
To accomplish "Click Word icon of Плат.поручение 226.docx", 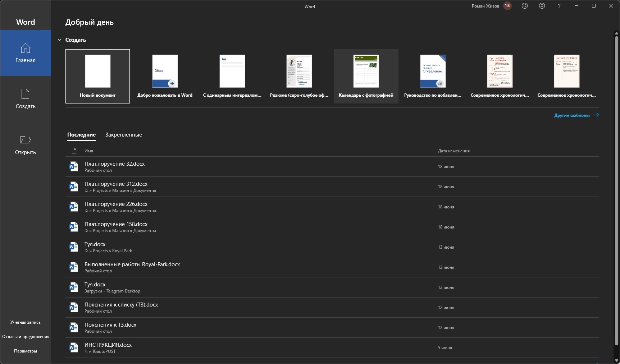I will point(74,207).
